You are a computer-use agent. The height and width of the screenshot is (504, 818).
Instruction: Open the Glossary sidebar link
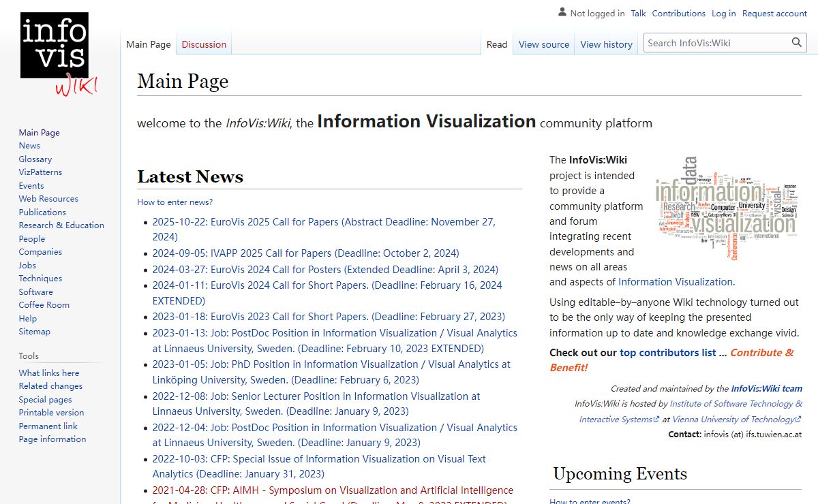[x=35, y=159]
